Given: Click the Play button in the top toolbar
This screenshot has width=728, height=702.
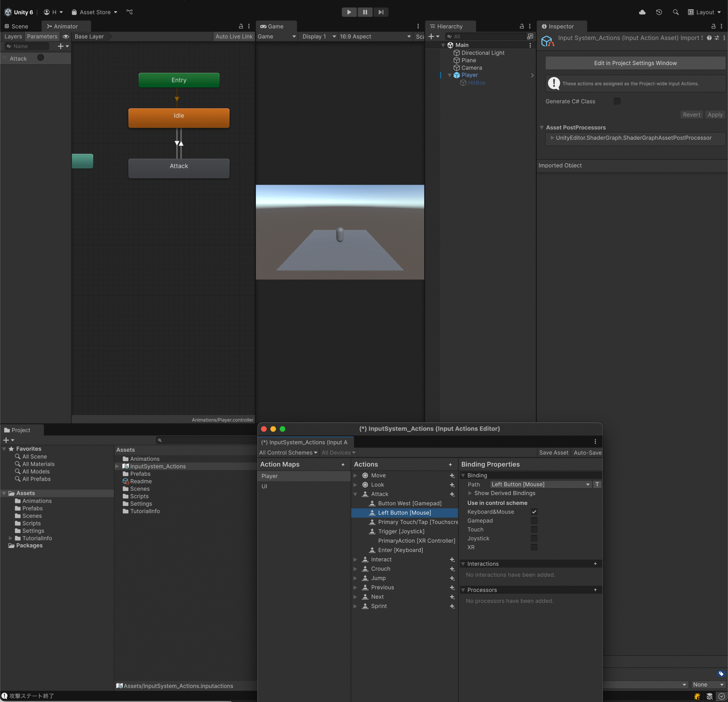Looking at the screenshot, I should [349, 12].
